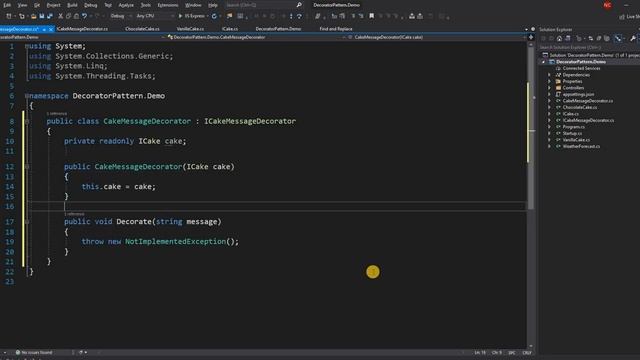
Task: Collapse the namespace block on line 6
Action: tap(27, 96)
